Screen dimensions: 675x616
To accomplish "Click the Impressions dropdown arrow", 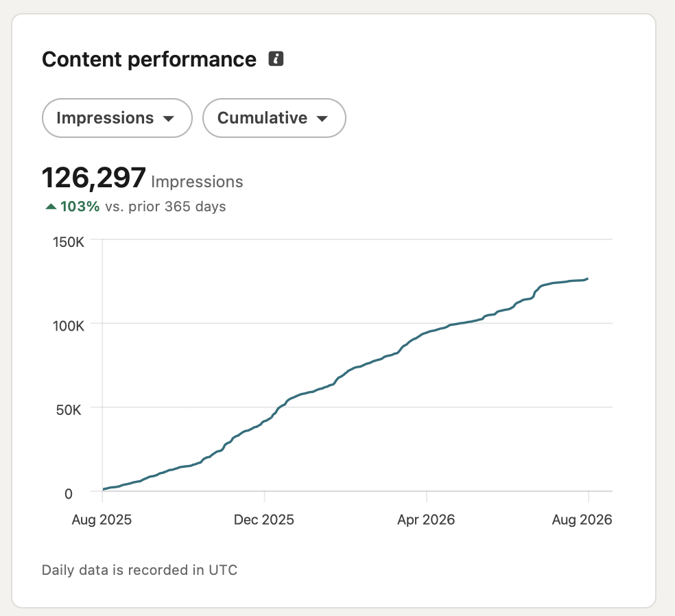I will coord(169,119).
